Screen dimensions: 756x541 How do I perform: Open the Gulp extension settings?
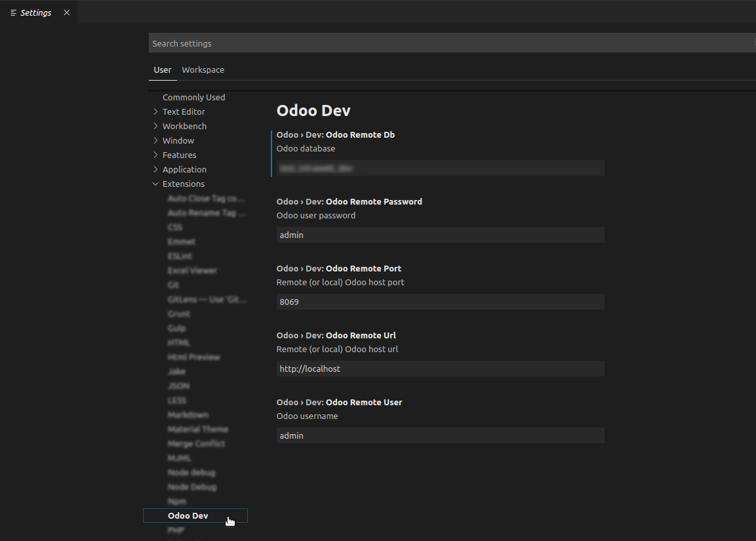(x=176, y=329)
